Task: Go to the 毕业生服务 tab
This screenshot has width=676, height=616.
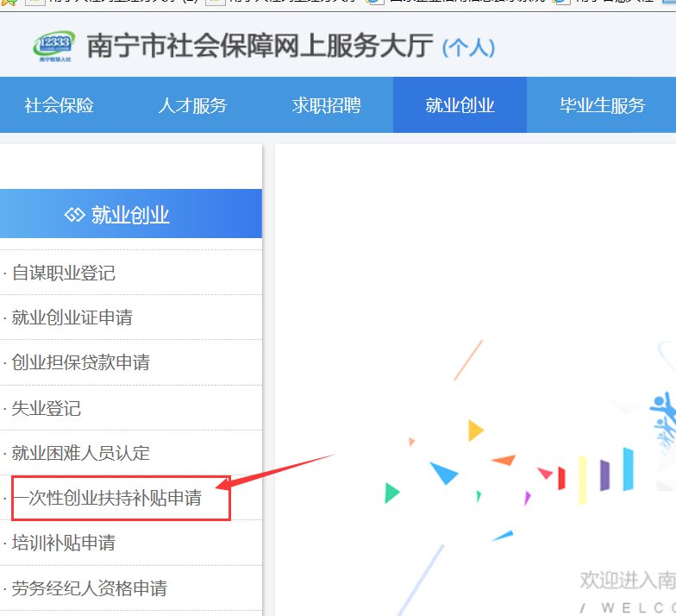Action: pos(602,105)
